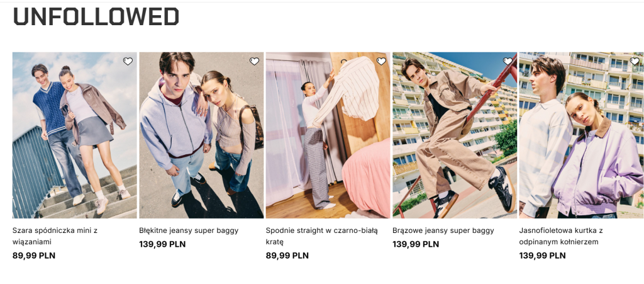Screen dimensions: 644x284
Task: Select the brown baggy jeans product image
Action: [x=455, y=135]
